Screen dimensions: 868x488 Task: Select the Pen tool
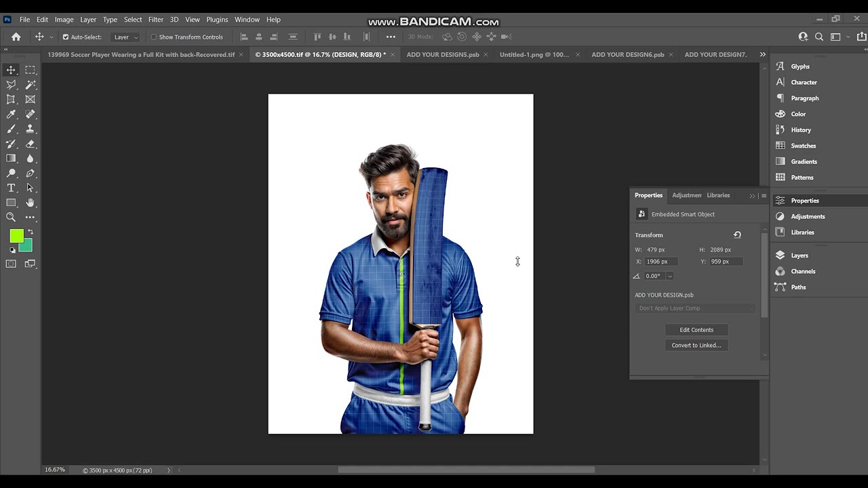pos(31,174)
